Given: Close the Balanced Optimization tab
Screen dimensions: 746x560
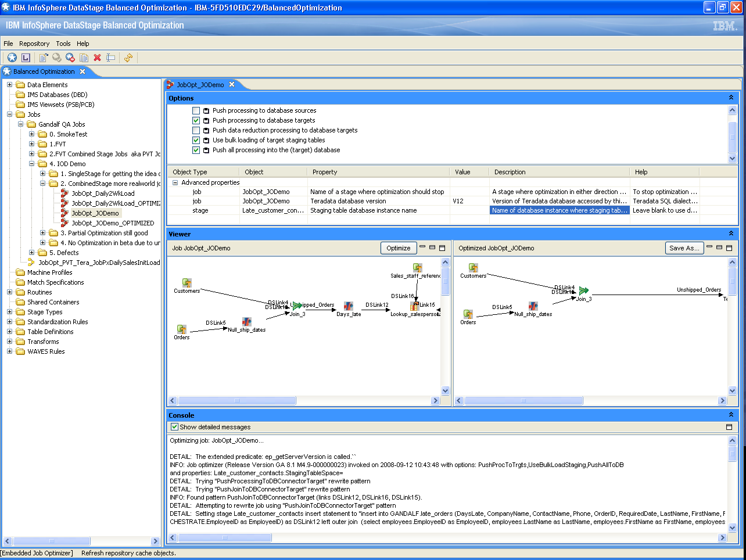Looking at the screenshot, I should click(x=83, y=71).
